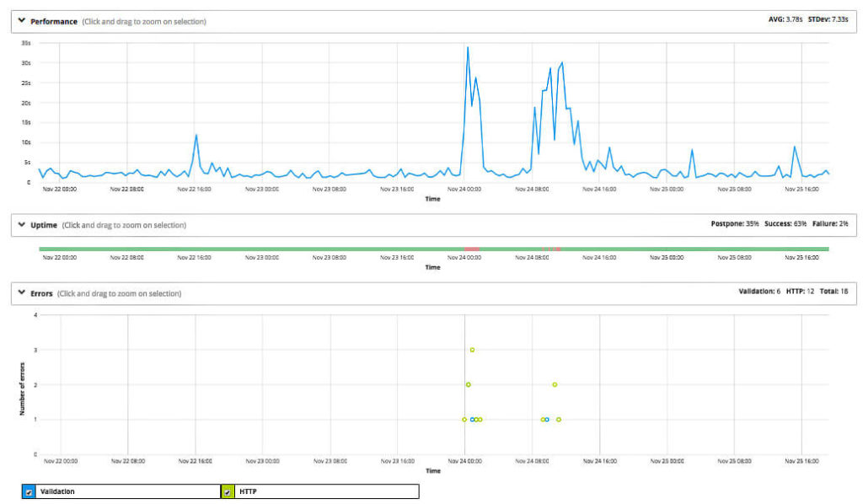863x504 pixels.
Task: Click the Postpone: 35% statistic
Action: 735,224
